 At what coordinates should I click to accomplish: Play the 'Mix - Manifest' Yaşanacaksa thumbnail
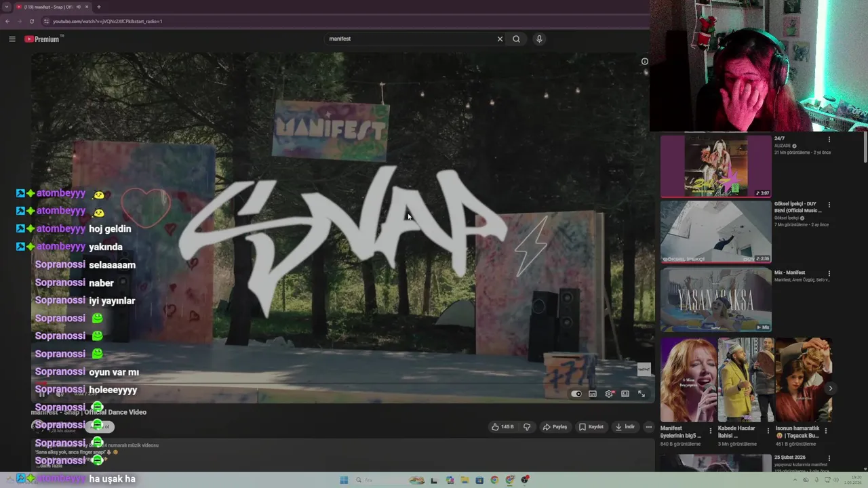click(x=716, y=300)
